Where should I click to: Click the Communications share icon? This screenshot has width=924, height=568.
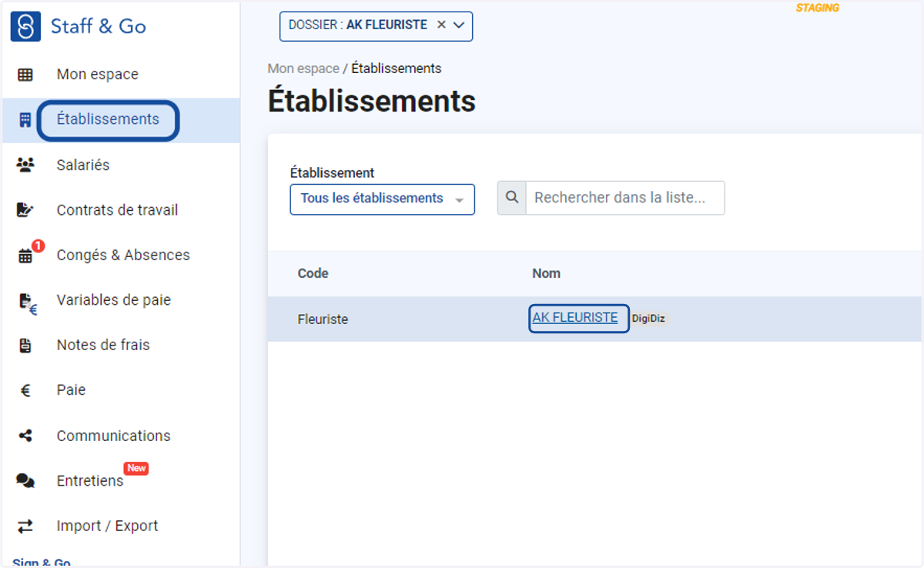click(x=25, y=436)
